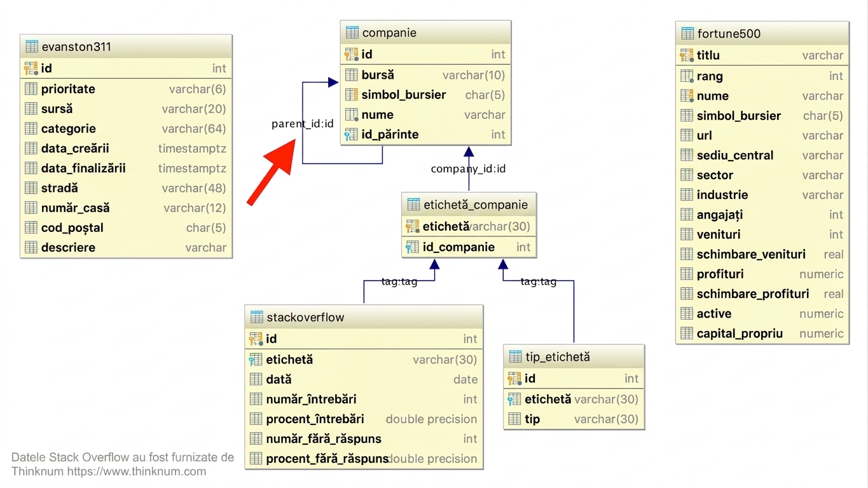Select the data_creării column row
The width and height of the screenshot is (868, 488).
[x=126, y=148]
